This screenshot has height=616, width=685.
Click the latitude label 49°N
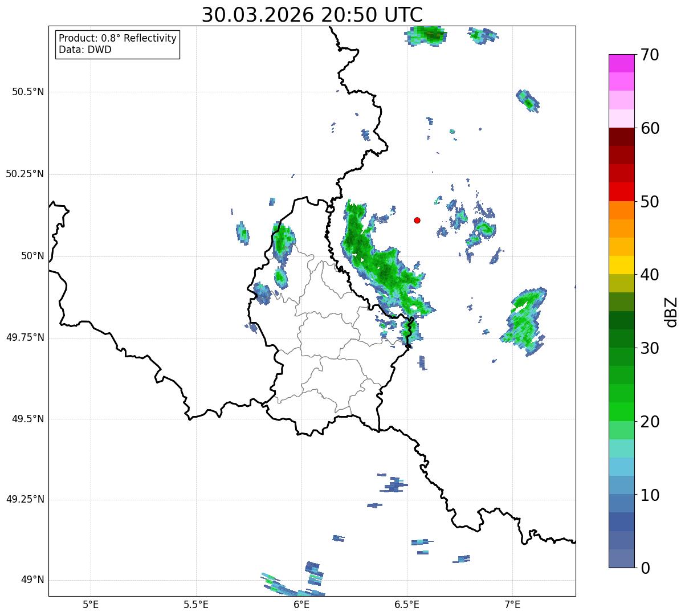[32, 580]
